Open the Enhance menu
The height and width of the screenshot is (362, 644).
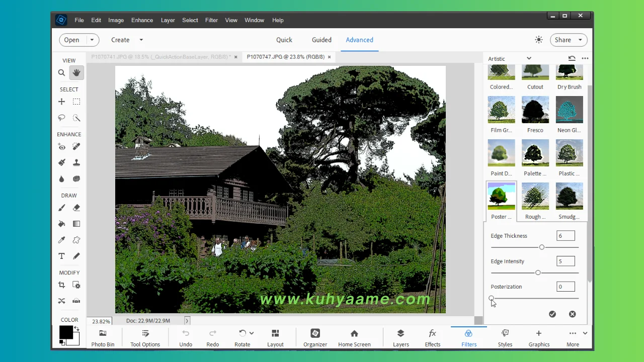point(142,20)
